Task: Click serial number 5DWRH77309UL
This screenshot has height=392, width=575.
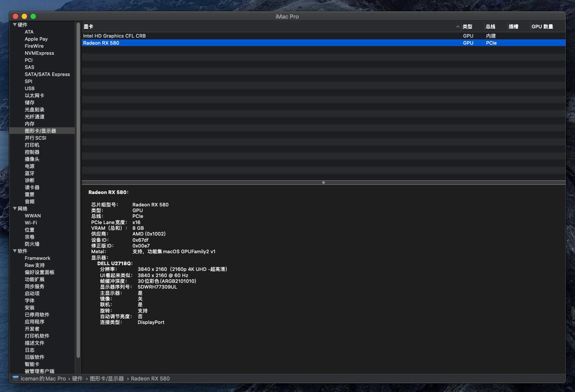Action: 157,287
